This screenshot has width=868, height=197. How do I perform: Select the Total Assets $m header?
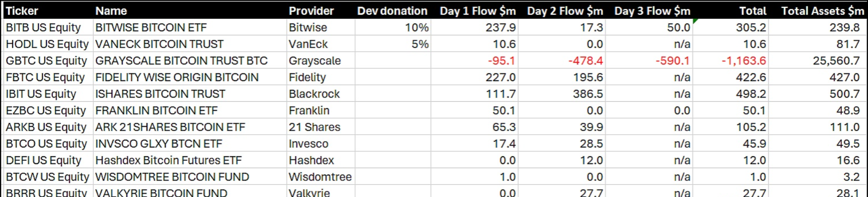(822, 11)
